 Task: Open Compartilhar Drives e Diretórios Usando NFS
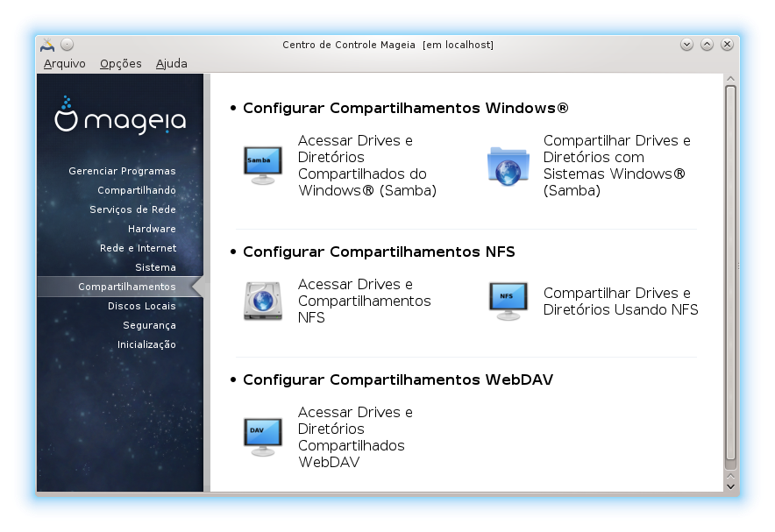click(x=621, y=301)
